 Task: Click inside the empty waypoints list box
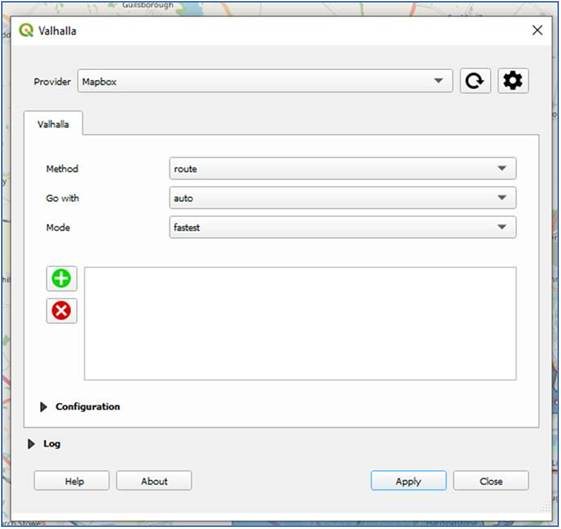[300, 323]
